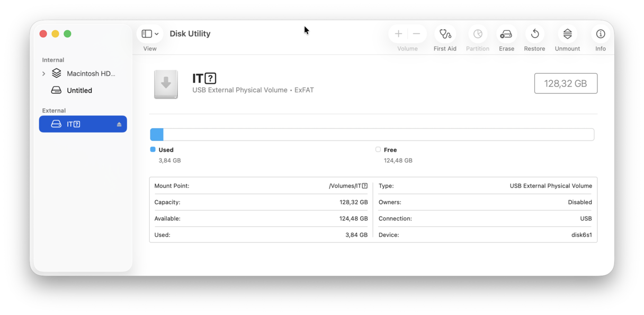
Task: Select the IT drive under External
Action: click(74, 124)
